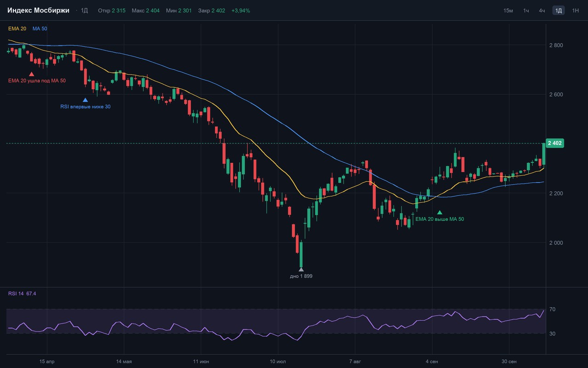Switch to the 1Н weekly timeframe
Image resolution: width=588 pixels, height=368 pixels.
tap(575, 11)
